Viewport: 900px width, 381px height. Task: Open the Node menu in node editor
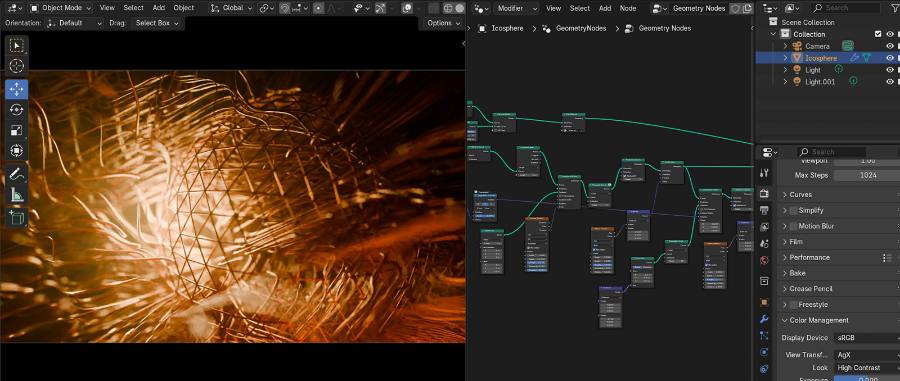coord(628,8)
